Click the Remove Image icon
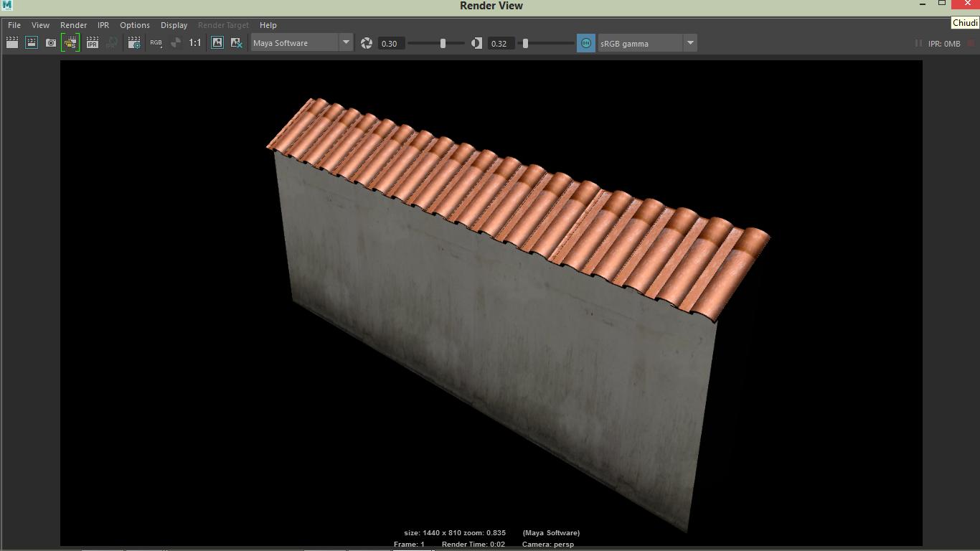This screenshot has width=980, height=551. (x=236, y=43)
